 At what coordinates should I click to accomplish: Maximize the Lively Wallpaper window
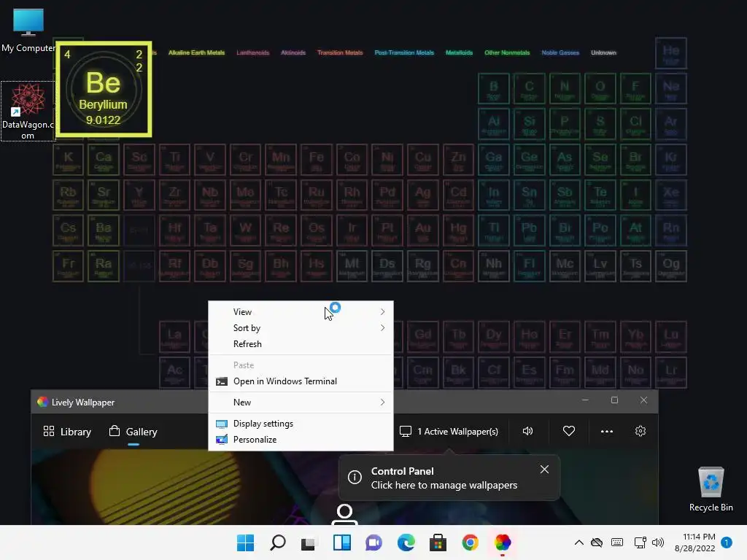pyautogui.click(x=614, y=400)
